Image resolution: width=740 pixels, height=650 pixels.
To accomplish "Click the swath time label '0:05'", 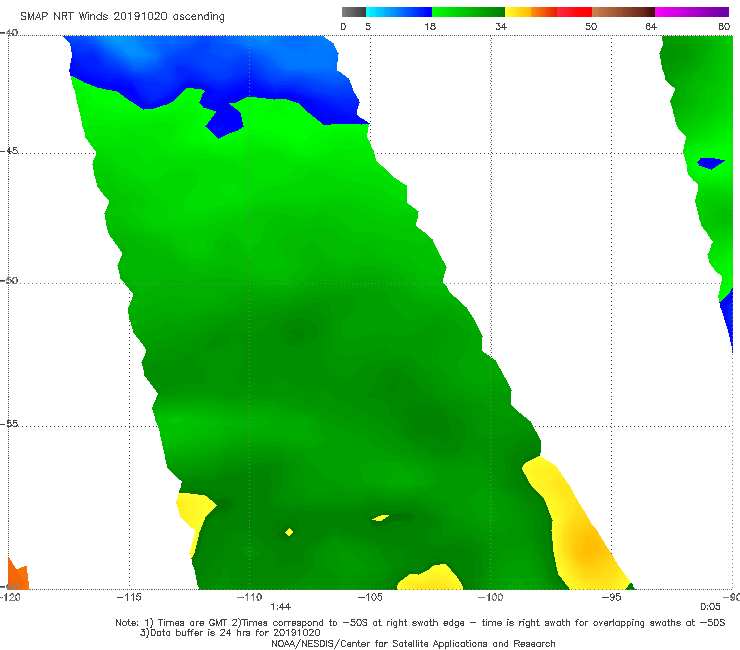I will tap(710, 607).
